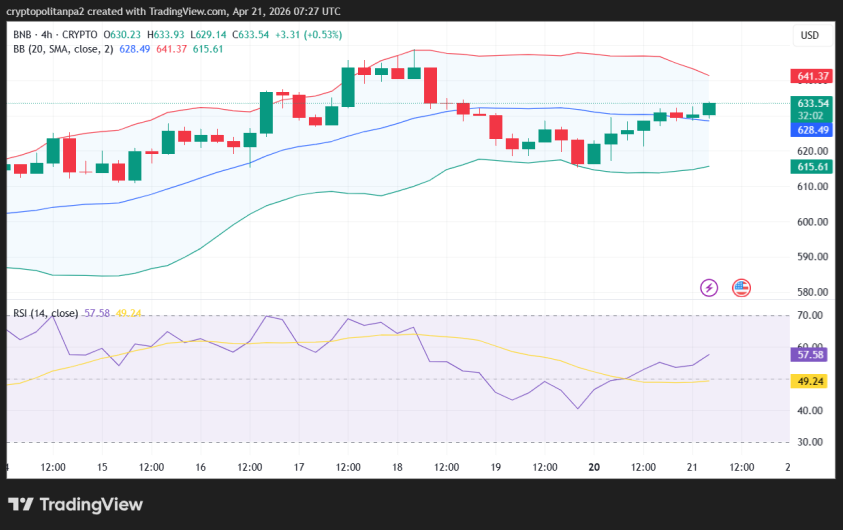Click the US flag economic event icon
The height and width of the screenshot is (530, 843).
click(741, 288)
